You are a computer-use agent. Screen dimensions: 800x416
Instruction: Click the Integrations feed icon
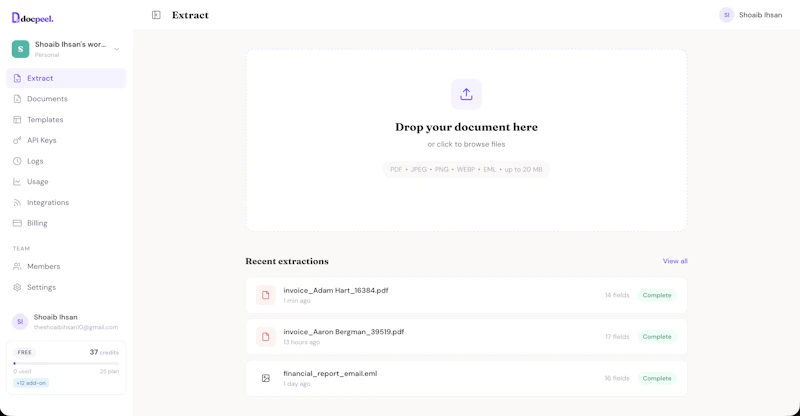(17, 203)
